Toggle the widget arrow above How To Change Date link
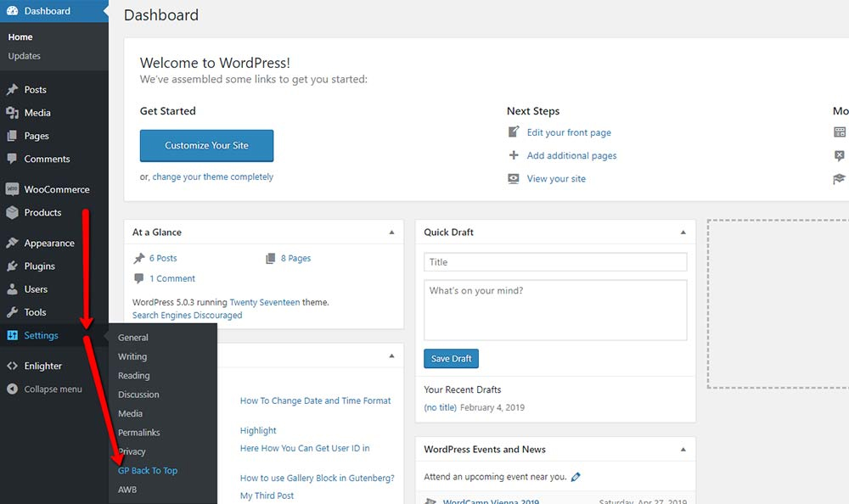The width and height of the screenshot is (849, 504). click(x=391, y=356)
